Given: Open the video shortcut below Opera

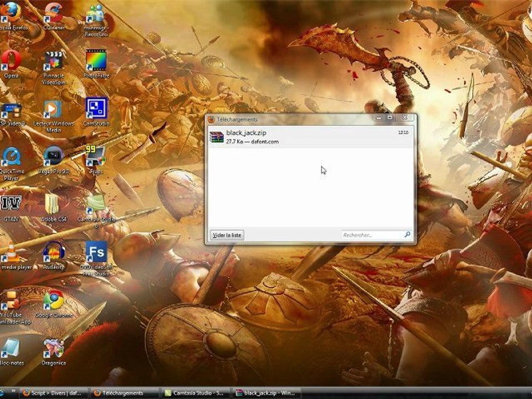Looking at the screenshot, I should pos(13,115).
